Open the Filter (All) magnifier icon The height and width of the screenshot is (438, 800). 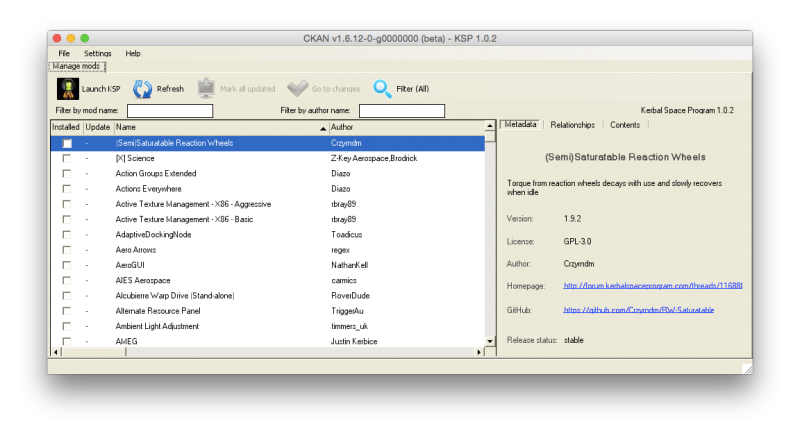click(x=383, y=89)
